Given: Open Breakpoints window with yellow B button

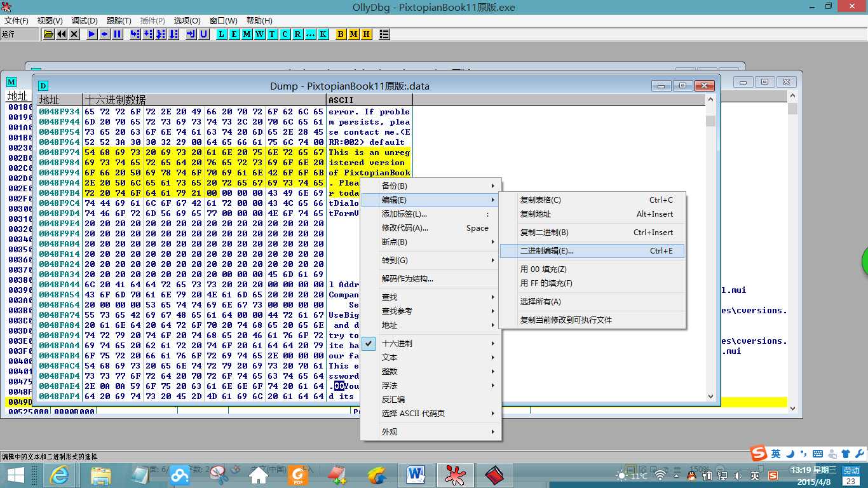Looking at the screenshot, I should click(x=341, y=34).
